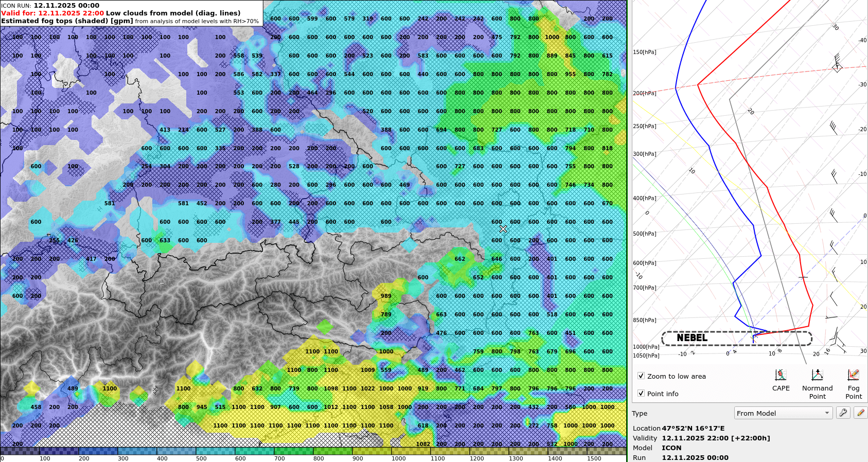Viewport: 868px width, 462px height.
Task: Uncheck the Point info checkbox
Action: pyautogui.click(x=641, y=394)
